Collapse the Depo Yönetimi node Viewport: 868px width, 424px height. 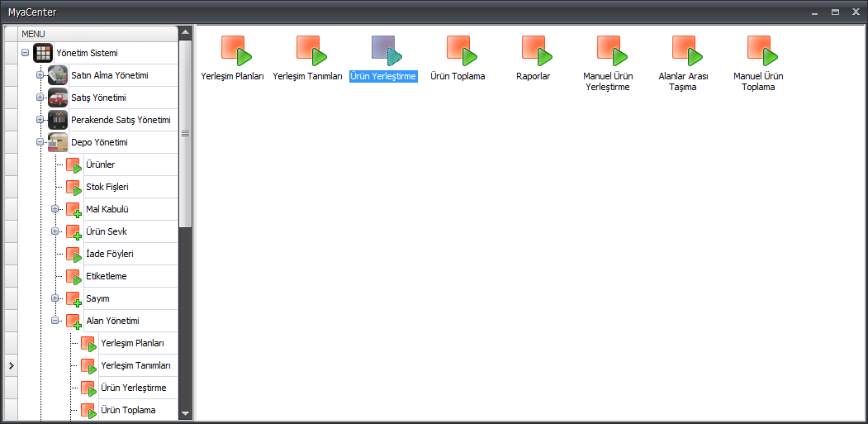coord(40,142)
